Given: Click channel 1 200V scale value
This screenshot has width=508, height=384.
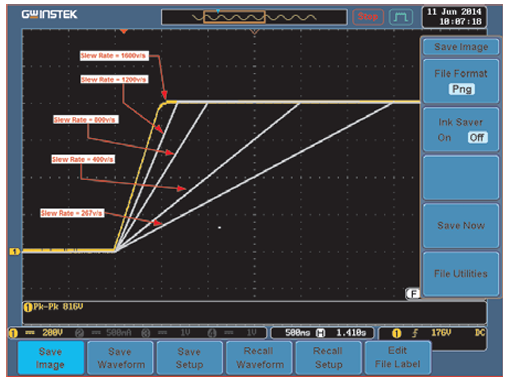Looking at the screenshot, I should point(52,332).
